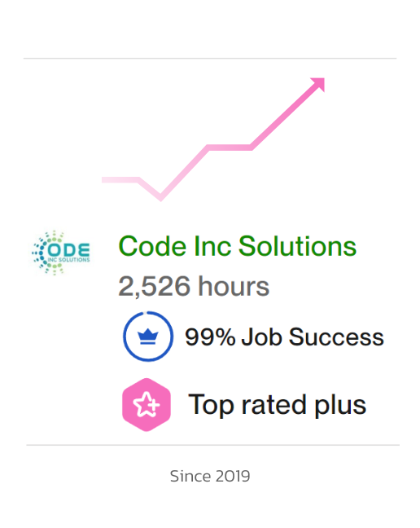This screenshot has height=528, width=420.
Task: Click the dotted circle C in the logo
Action: pyautogui.click(x=43, y=253)
